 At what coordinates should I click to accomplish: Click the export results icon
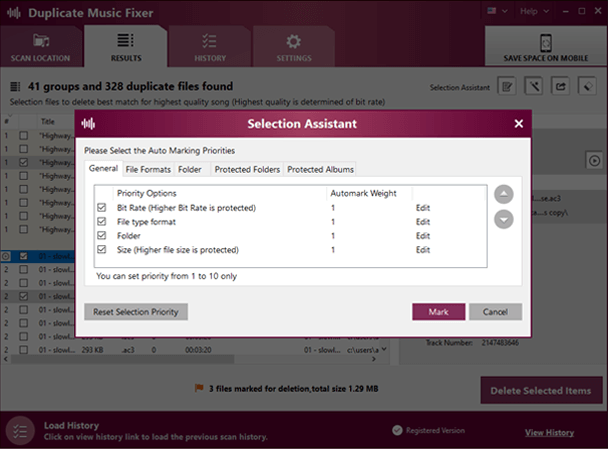point(561,86)
